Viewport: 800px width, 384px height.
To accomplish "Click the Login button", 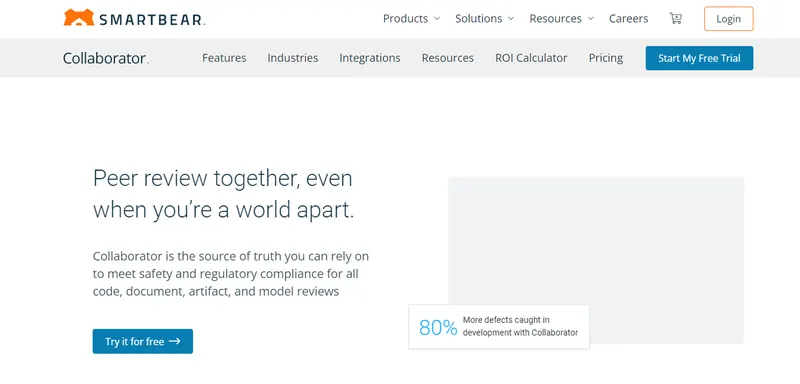I will (x=729, y=19).
